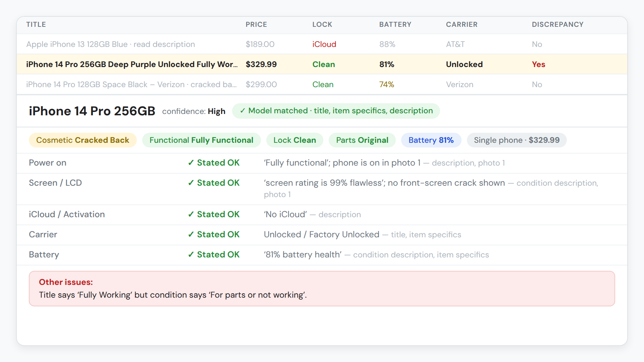
Task: Click the LOCK column header
Action: click(x=322, y=24)
